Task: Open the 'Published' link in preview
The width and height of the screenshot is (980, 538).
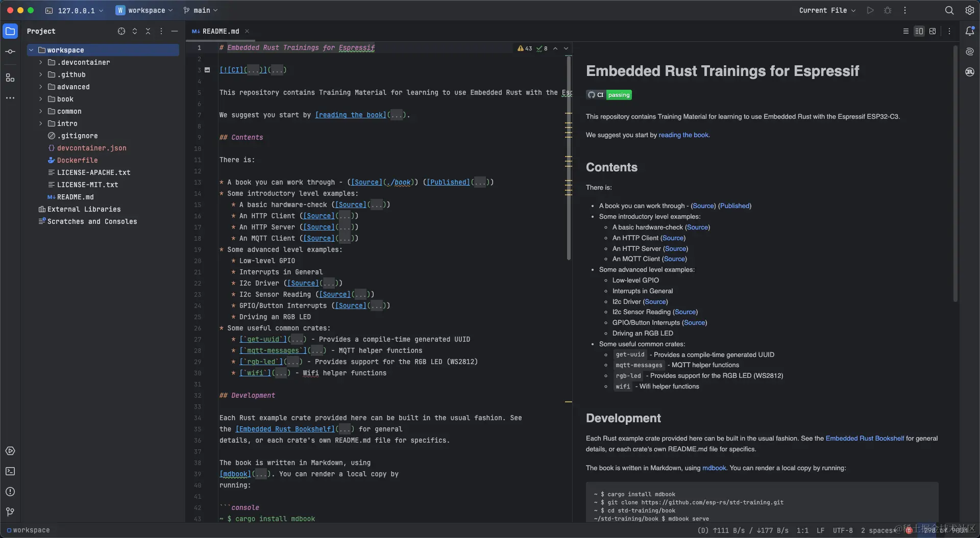Action: (735, 206)
